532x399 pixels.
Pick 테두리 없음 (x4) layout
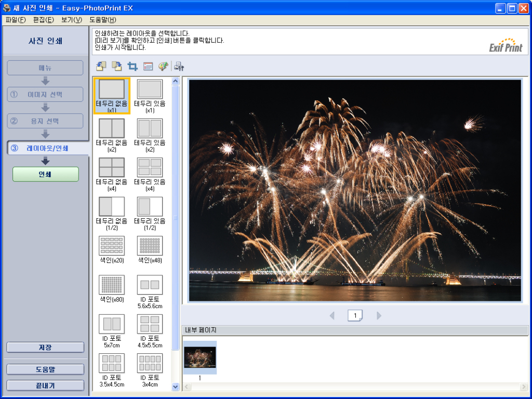click(112, 175)
